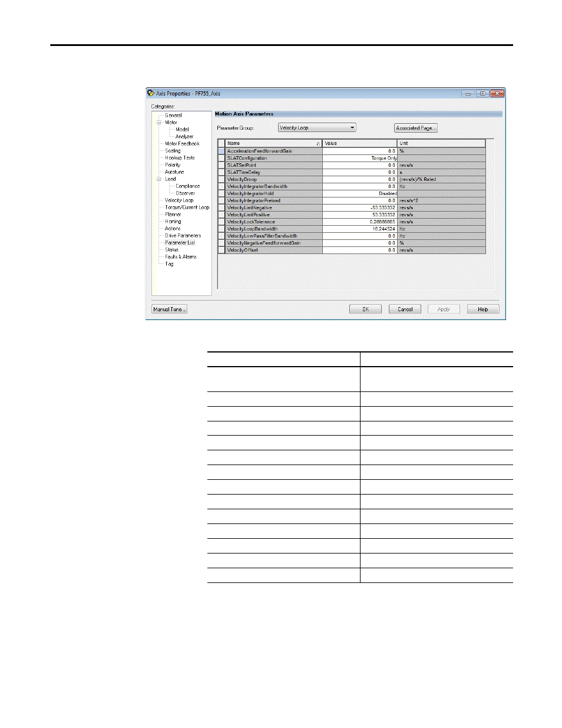The height and width of the screenshot is (728, 562).
Task: Open SLATConfiguration Torque Only value
Action: point(359,158)
